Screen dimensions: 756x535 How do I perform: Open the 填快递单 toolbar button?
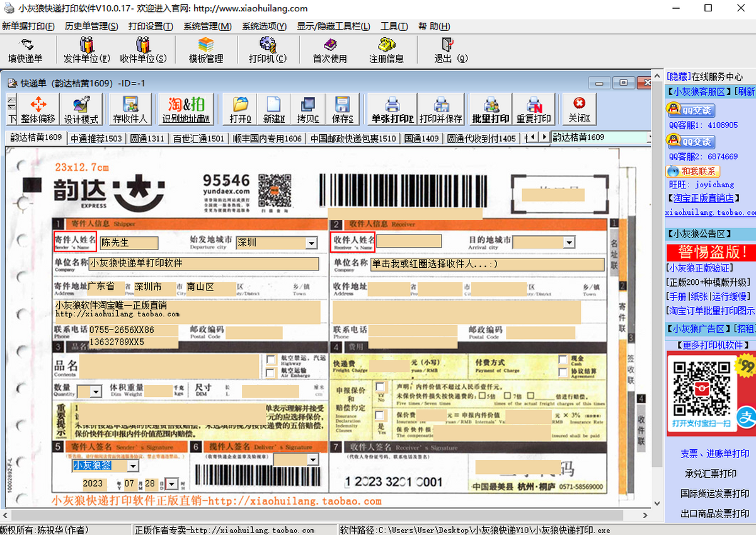point(26,50)
